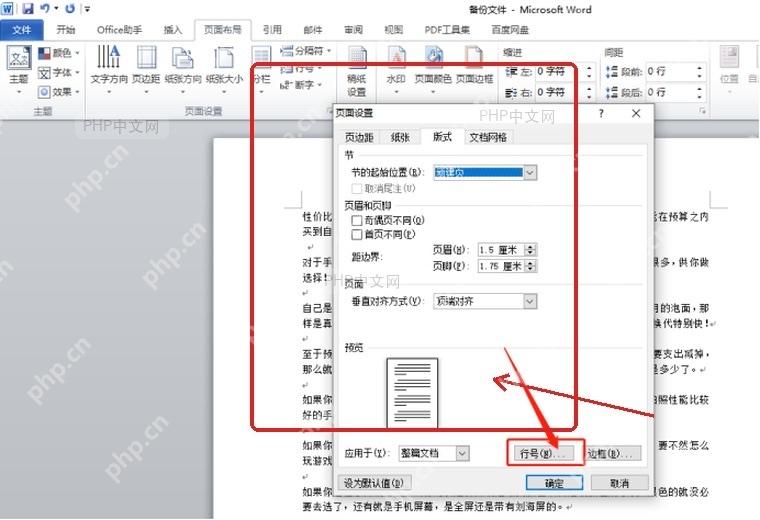Image resolution: width=760 pixels, height=520 pixels.
Task: Toggle the 首页不同 checkbox
Action: click(x=357, y=235)
